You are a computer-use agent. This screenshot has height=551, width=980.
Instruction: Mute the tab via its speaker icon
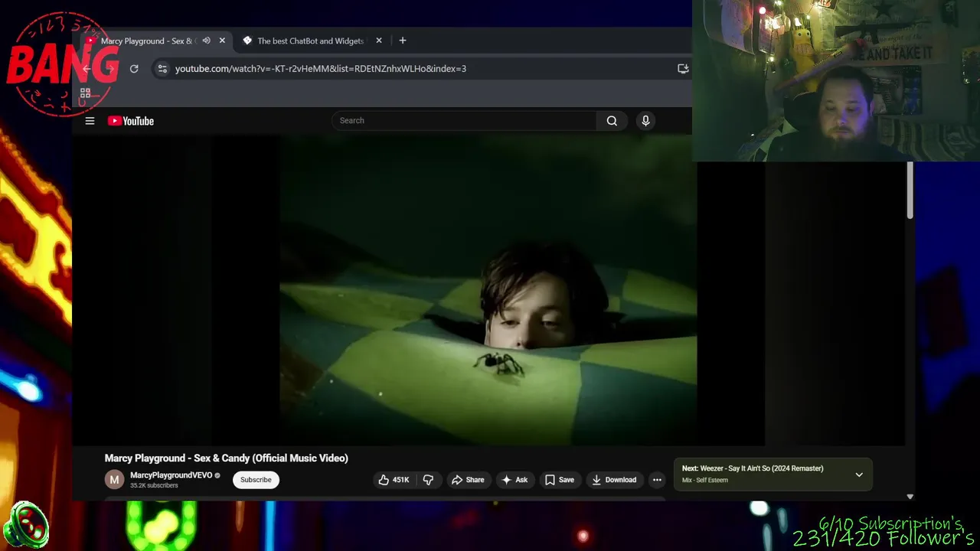(206, 41)
